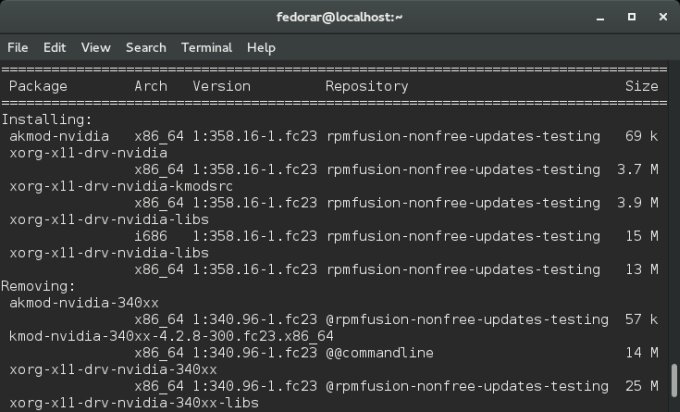Click the Removing: section label
The height and width of the screenshot is (412, 680).
pos(38,286)
